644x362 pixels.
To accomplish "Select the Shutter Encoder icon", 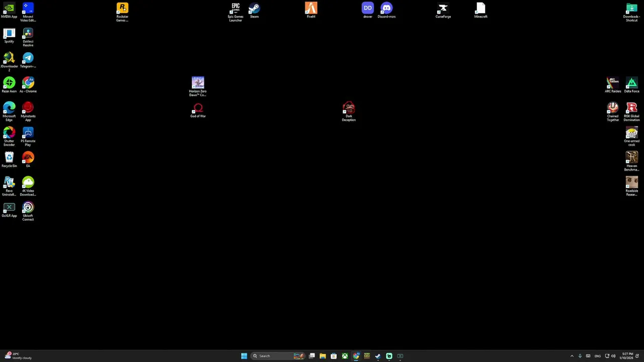I will (9, 137).
